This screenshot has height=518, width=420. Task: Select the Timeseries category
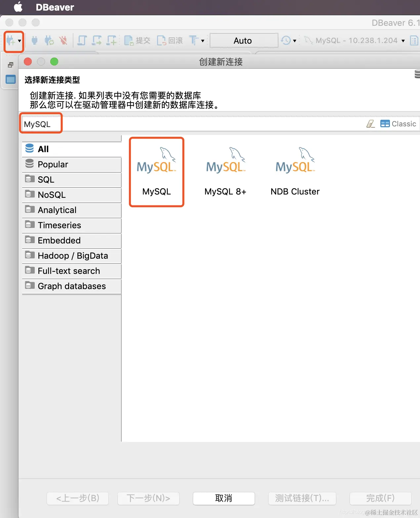[x=72, y=225]
